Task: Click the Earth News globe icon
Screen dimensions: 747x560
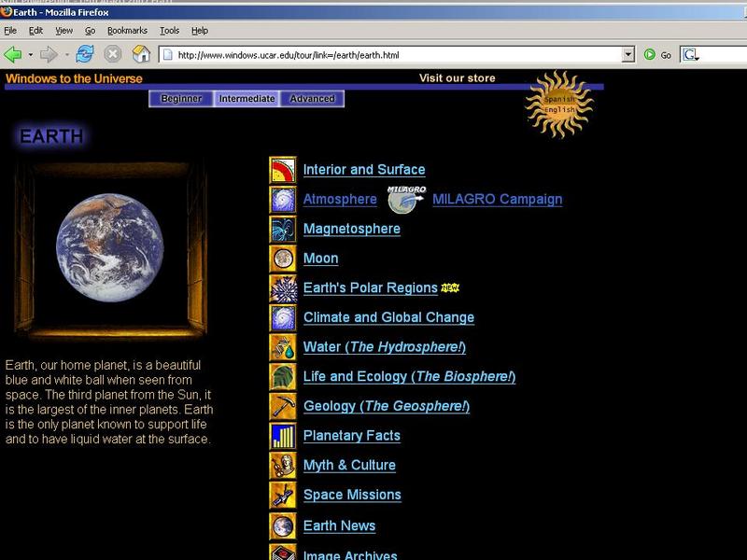Action: point(283,526)
